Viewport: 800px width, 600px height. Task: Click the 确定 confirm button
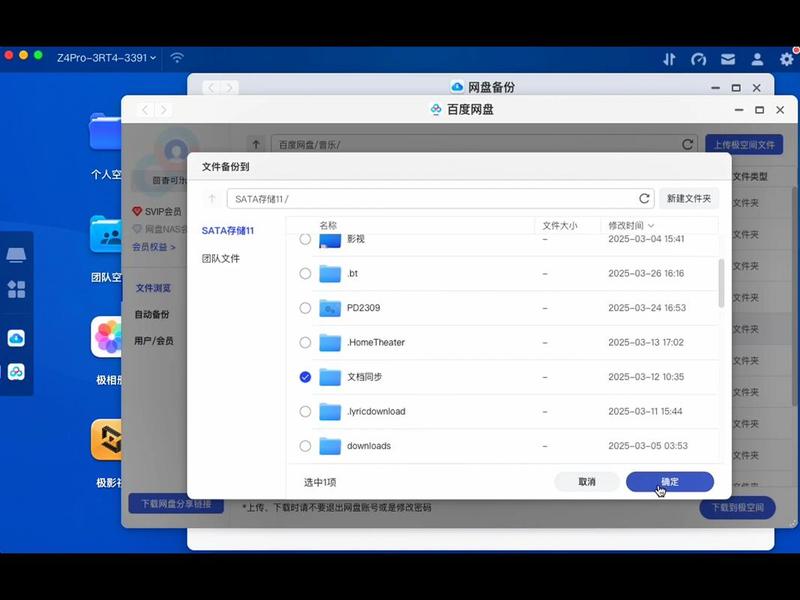pyautogui.click(x=669, y=482)
